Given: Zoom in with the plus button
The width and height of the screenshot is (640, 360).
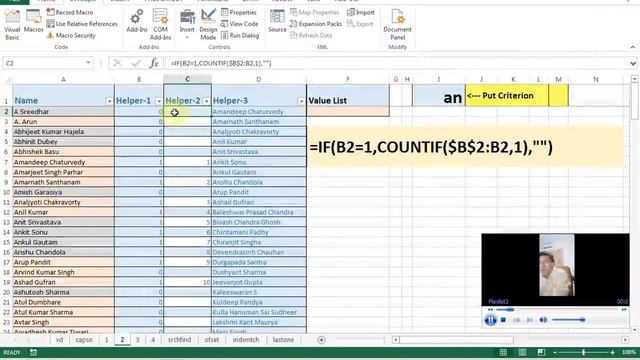Looking at the screenshot, I should (x=613, y=352).
